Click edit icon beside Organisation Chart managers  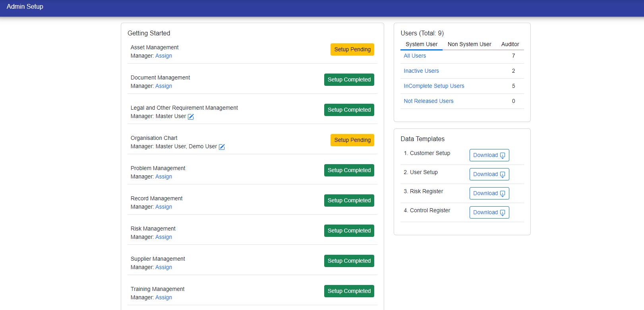[222, 147]
